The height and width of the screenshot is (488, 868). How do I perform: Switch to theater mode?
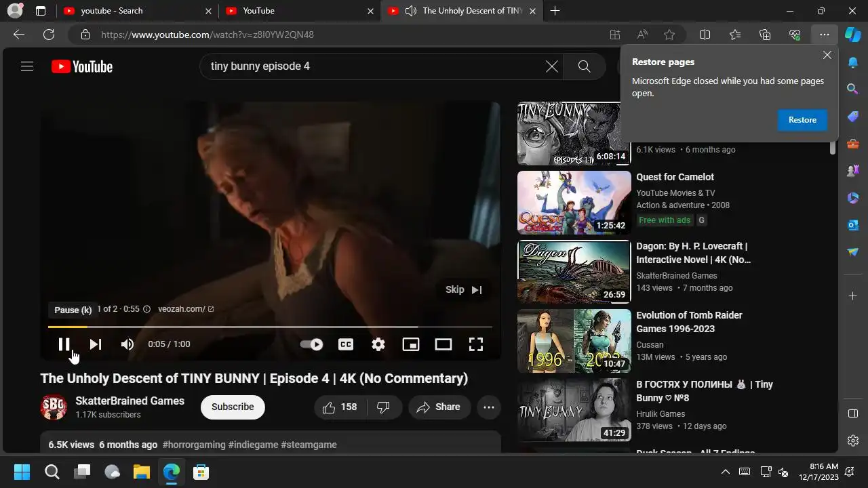443,344
